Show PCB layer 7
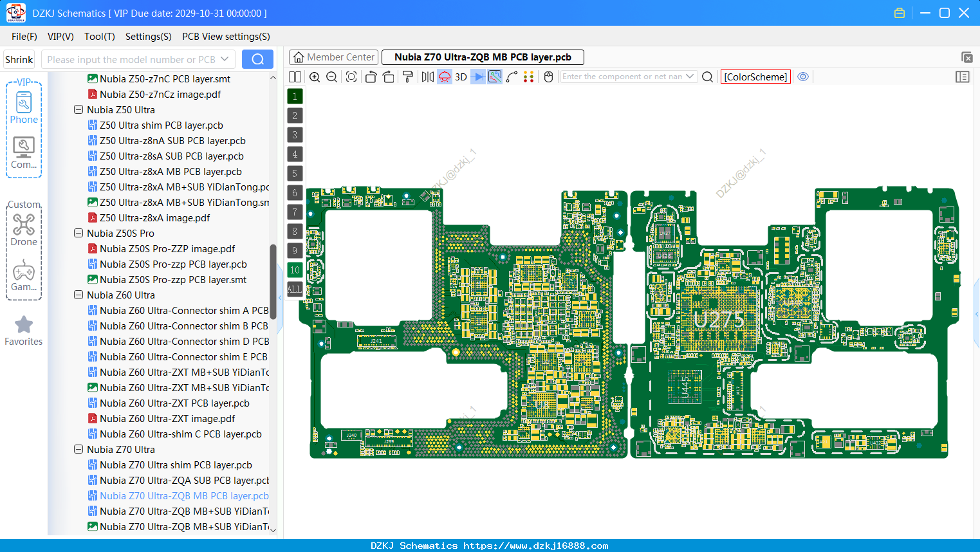Viewport: 980px width, 552px height. click(x=295, y=212)
